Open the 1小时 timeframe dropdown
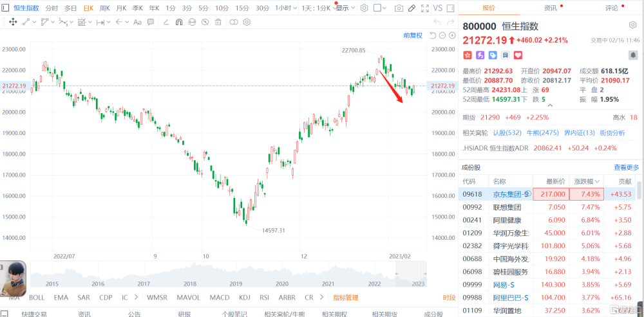 pyautogui.click(x=286, y=8)
